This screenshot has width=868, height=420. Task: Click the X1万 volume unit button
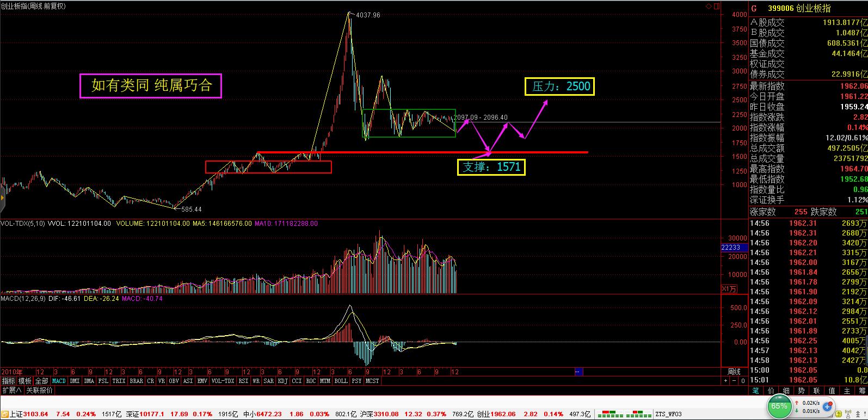click(729, 289)
